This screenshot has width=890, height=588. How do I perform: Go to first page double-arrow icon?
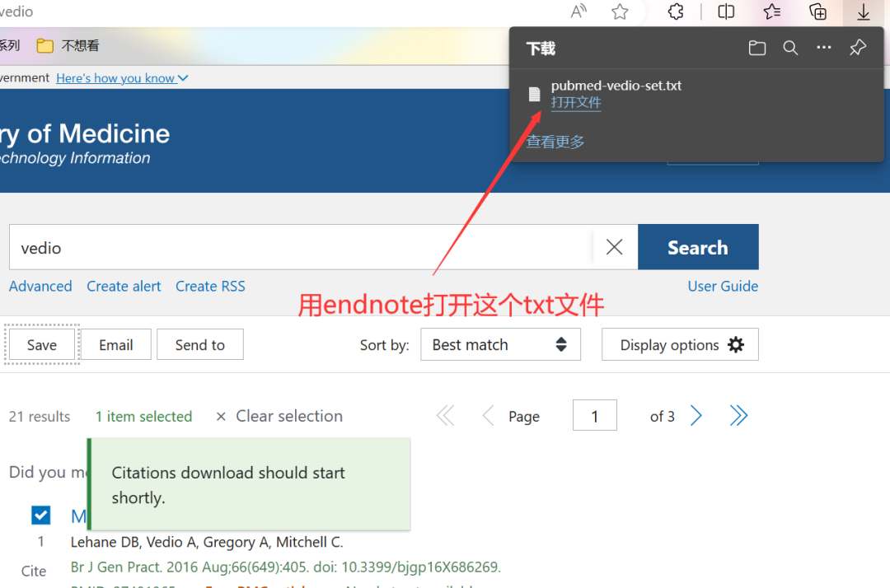tap(446, 416)
